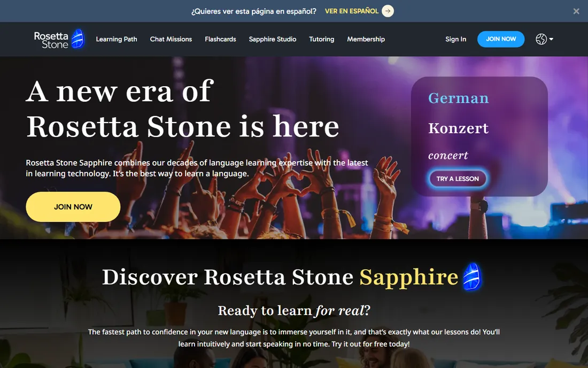Click the arrow icon beside Ver en Español

point(388,11)
